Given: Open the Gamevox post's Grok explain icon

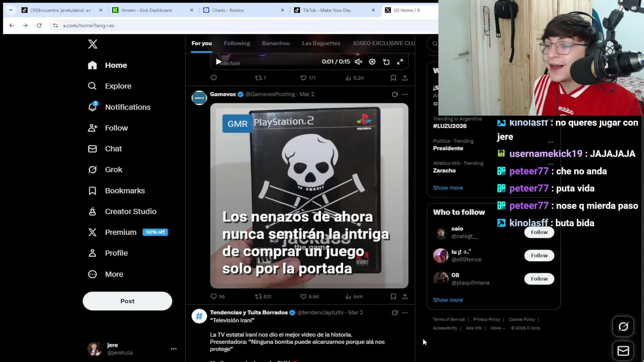Looking at the screenshot, I should click(x=394, y=95).
